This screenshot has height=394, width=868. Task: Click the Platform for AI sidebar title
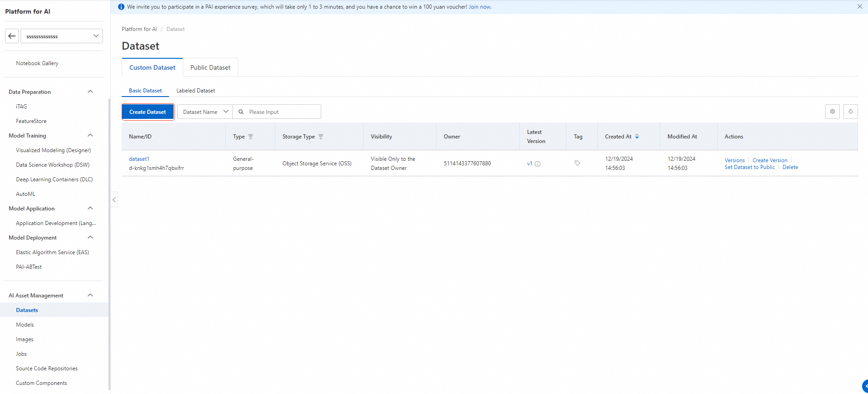click(28, 11)
